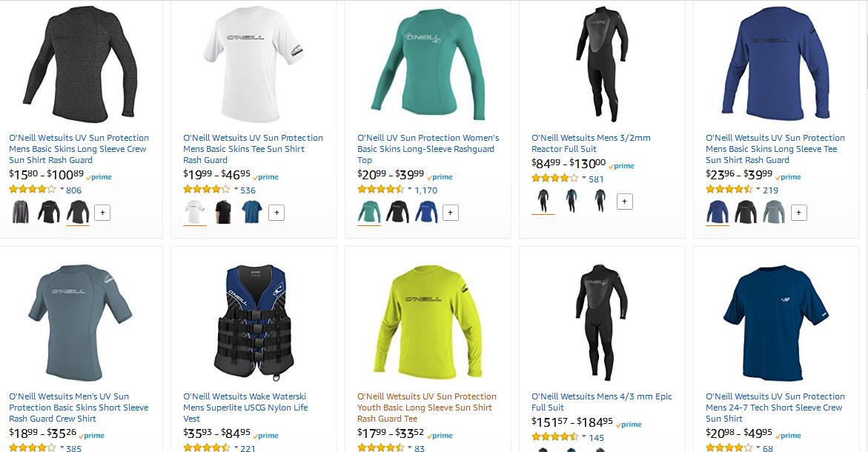The width and height of the screenshot is (868, 452).
Task: Choose gray swatch under Long Sleeve Tee Sun Shirt
Action: (x=774, y=213)
